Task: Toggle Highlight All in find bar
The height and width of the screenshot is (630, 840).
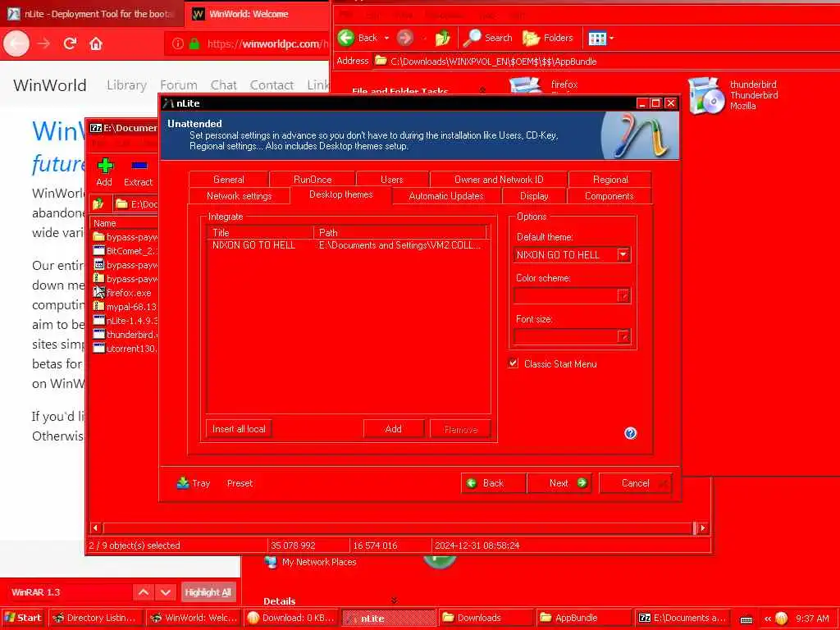Action: click(208, 592)
